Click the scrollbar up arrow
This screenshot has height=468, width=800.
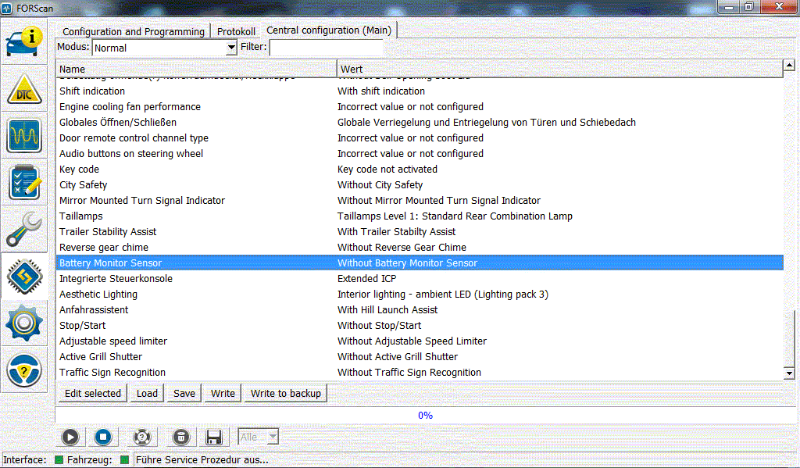(789, 65)
